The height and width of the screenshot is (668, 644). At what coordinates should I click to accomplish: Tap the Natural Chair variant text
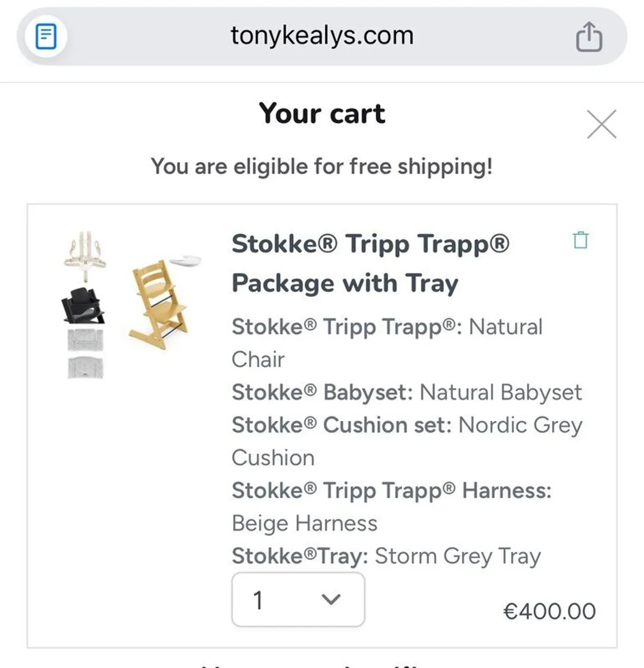point(503,327)
